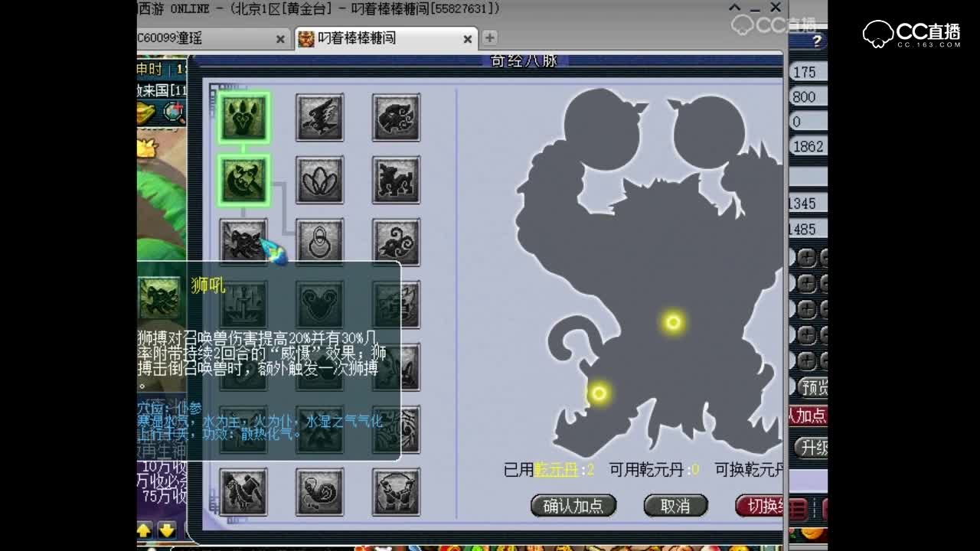The width and height of the screenshot is (980, 551).
Task: Click the 狮吼 skill name in tooltip
Action: [x=208, y=285]
